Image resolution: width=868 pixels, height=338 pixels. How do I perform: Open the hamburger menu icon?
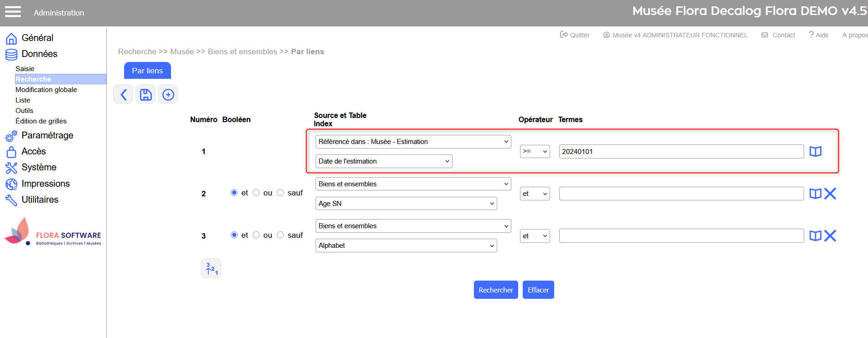(13, 12)
